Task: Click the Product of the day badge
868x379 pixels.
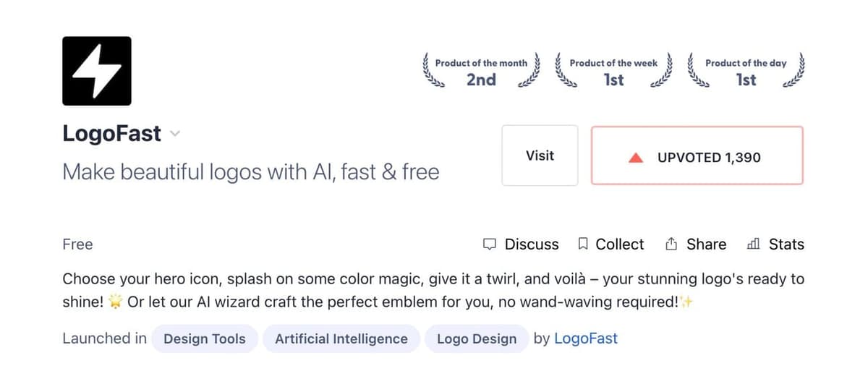Action: coord(746,72)
